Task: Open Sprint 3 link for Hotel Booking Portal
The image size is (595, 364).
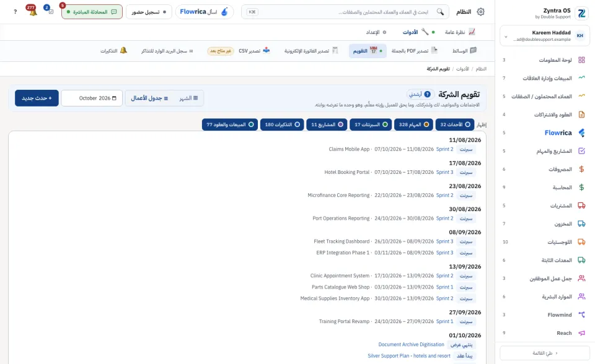Action: [x=445, y=172]
